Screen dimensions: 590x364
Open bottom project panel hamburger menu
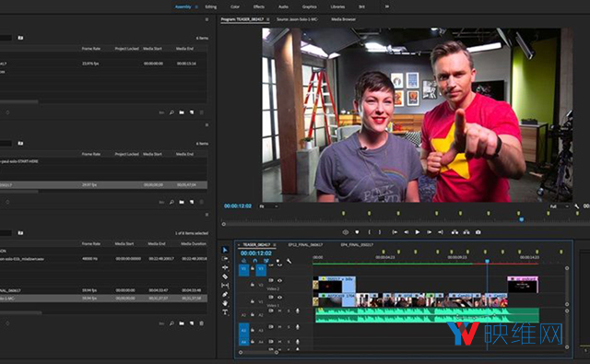[206, 215]
